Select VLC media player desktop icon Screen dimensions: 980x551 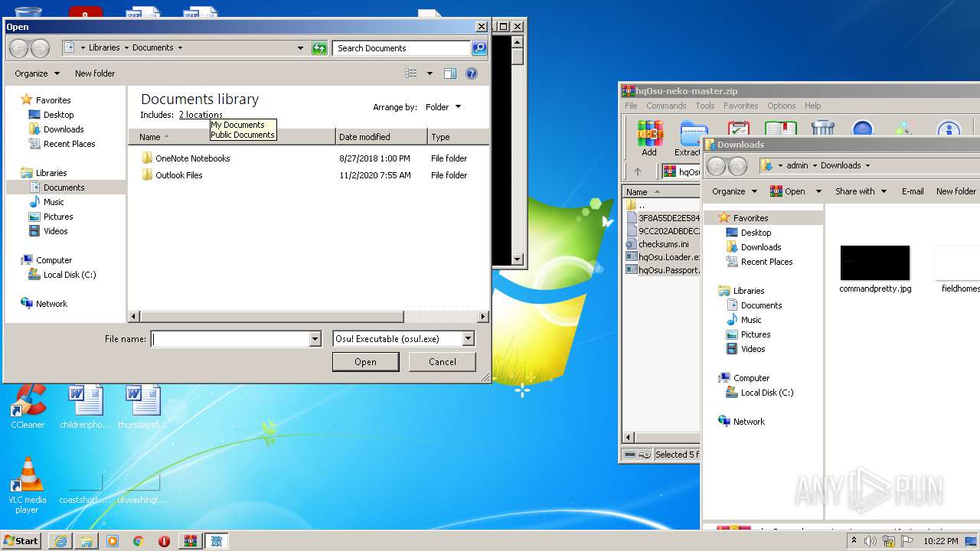(x=28, y=484)
